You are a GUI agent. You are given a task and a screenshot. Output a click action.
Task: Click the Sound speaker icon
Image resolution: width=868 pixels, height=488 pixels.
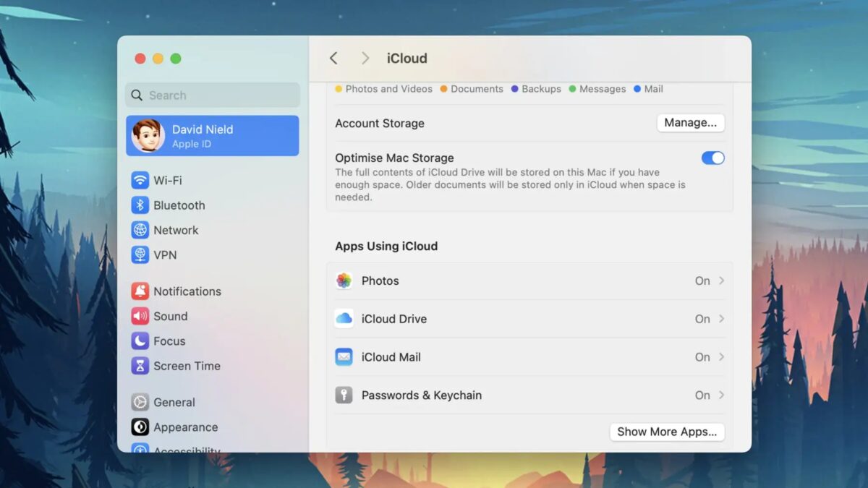click(x=140, y=316)
